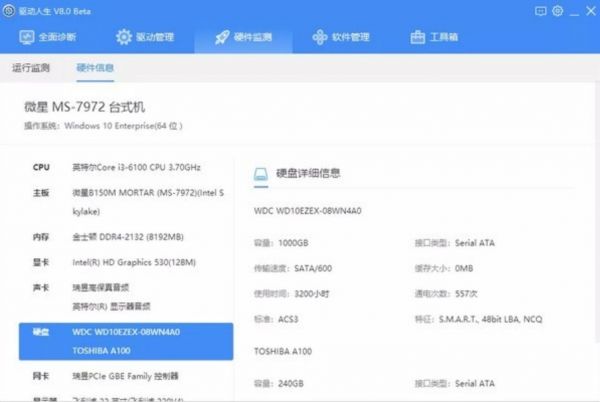Click the 全面诊断 monitor icon
This screenshot has height=402, width=600.
[26, 37]
